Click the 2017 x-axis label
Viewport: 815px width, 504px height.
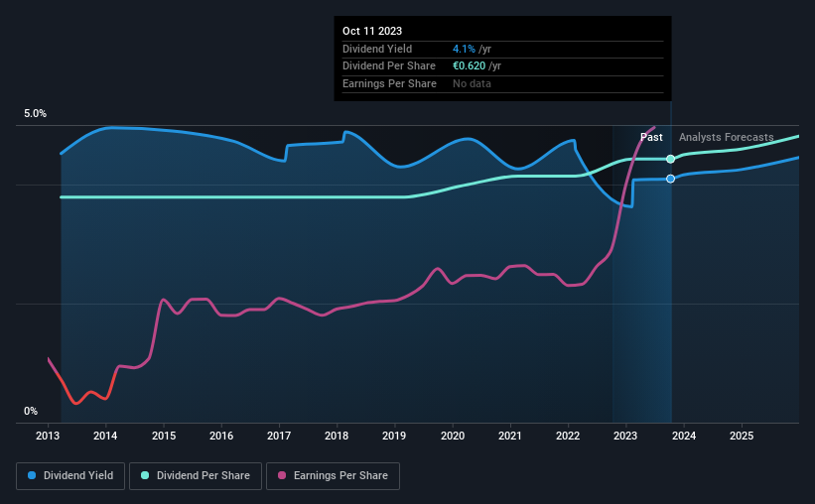tap(279, 436)
